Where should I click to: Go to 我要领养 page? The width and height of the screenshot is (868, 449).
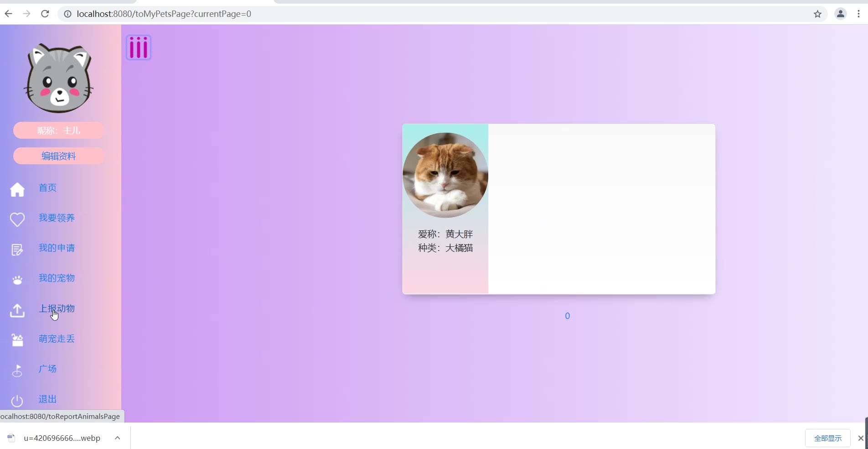[57, 218]
